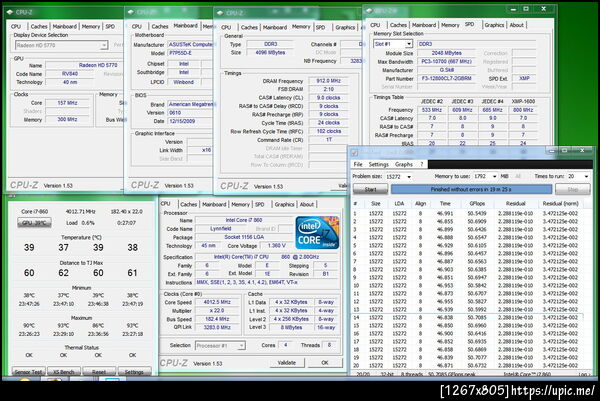The height and width of the screenshot is (401, 600).
Task: Click GFlops value '50.5439' in row 1
Action: point(477,214)
